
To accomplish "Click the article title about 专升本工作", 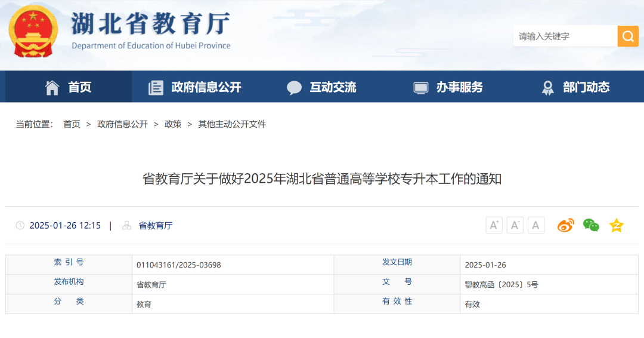I will coord(322,179).
